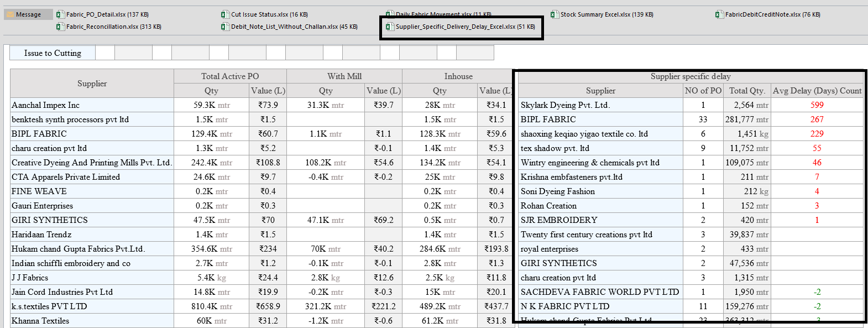Select the Issue to Cutting cell
The width and height of the screenshot is (868, 328).
[x=53, y=53]
